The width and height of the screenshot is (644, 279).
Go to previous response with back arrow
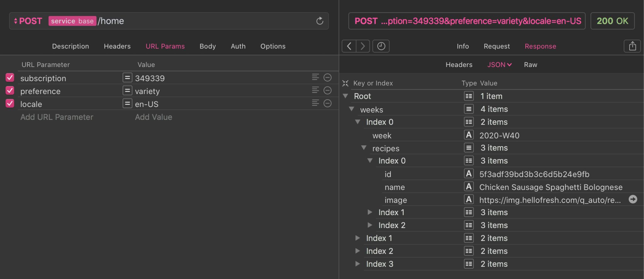pos(349,46)
